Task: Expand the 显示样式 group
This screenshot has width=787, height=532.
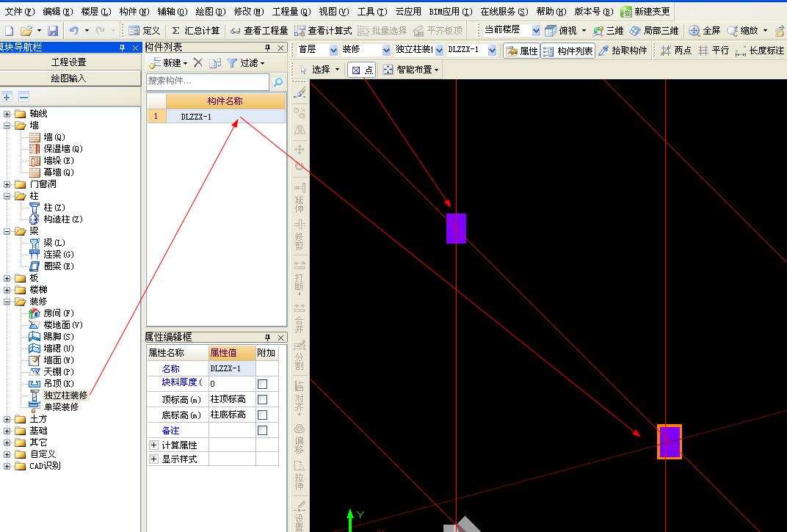Action: tap(153, 459)
